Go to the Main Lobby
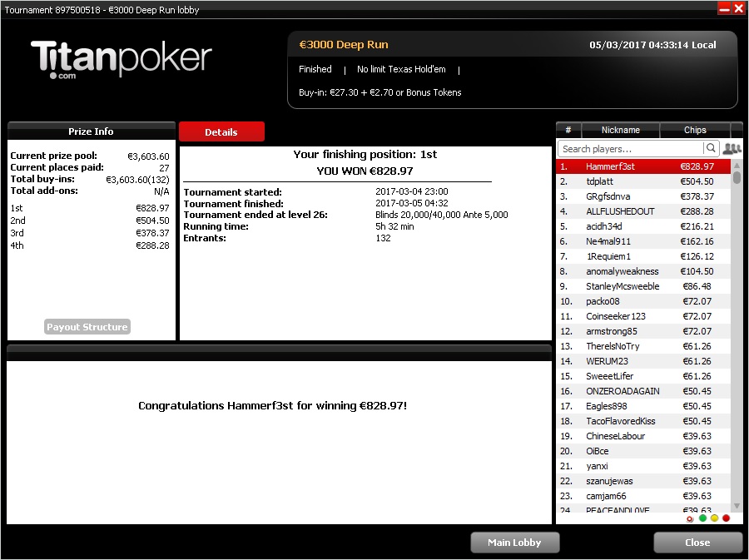This screenshot has width=749, height=560. click(514, 543)
